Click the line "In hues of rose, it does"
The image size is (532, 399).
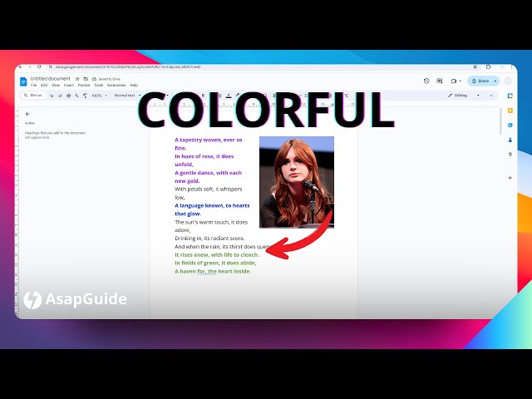(x=204, y=156)
